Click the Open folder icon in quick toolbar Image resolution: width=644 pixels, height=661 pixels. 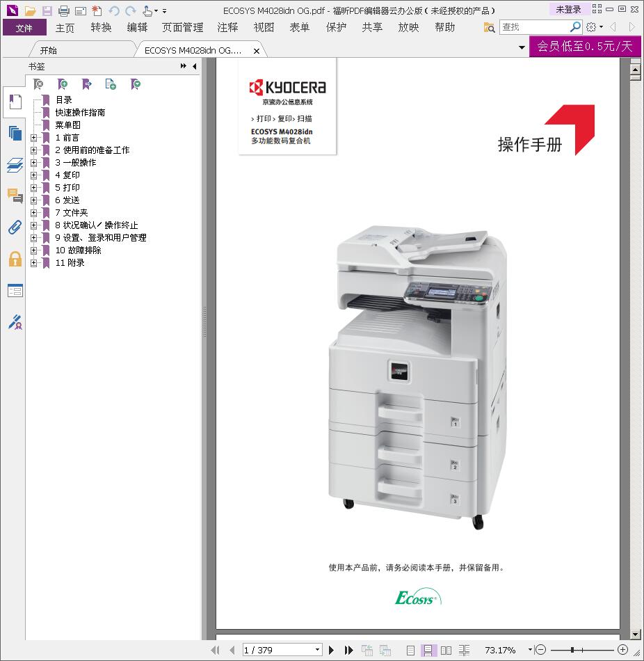coord(30,10)
